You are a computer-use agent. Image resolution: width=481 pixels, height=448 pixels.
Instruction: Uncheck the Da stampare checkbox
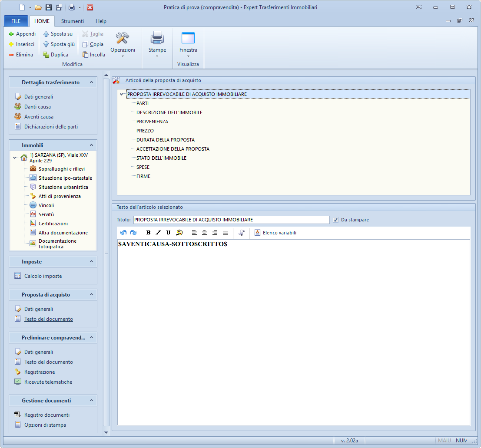[x=335, y=220]
